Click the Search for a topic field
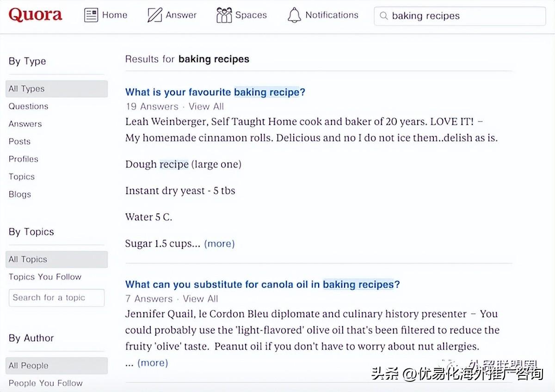The image size is (555, 392). point(56,298)
